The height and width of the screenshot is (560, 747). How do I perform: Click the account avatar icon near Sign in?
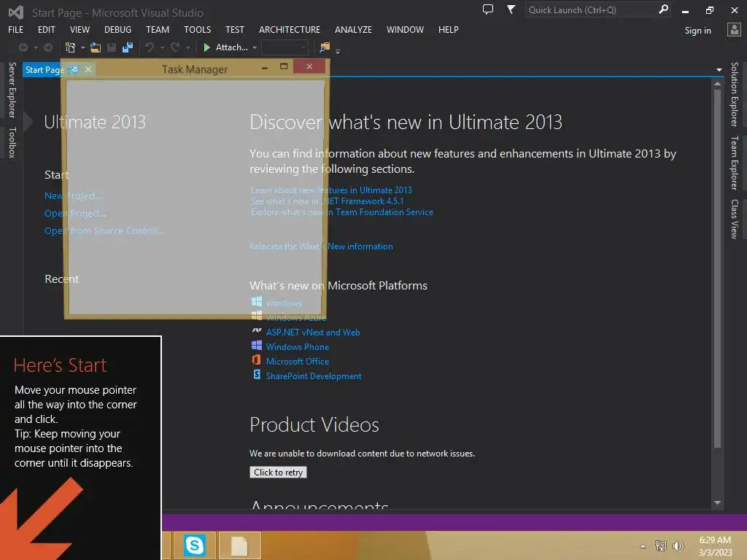734,29
